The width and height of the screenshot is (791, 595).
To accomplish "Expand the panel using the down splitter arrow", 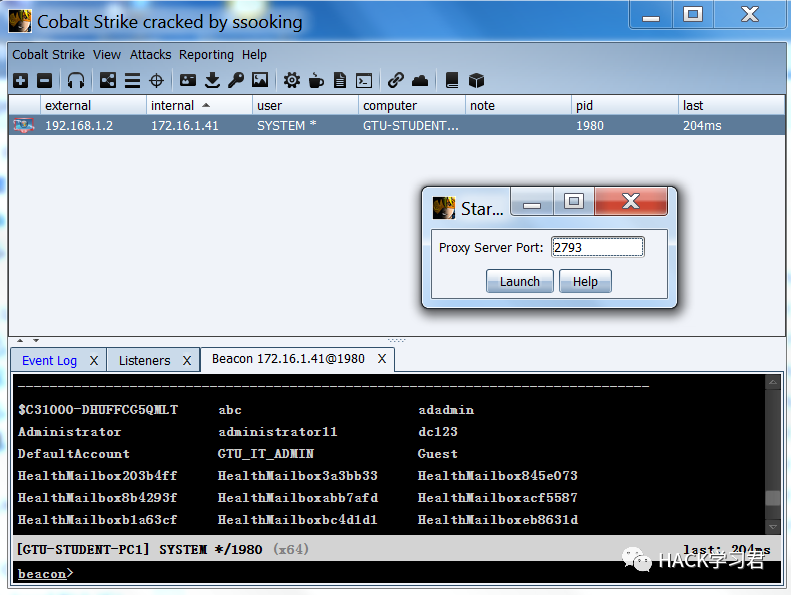I will [x=36, y=341].
